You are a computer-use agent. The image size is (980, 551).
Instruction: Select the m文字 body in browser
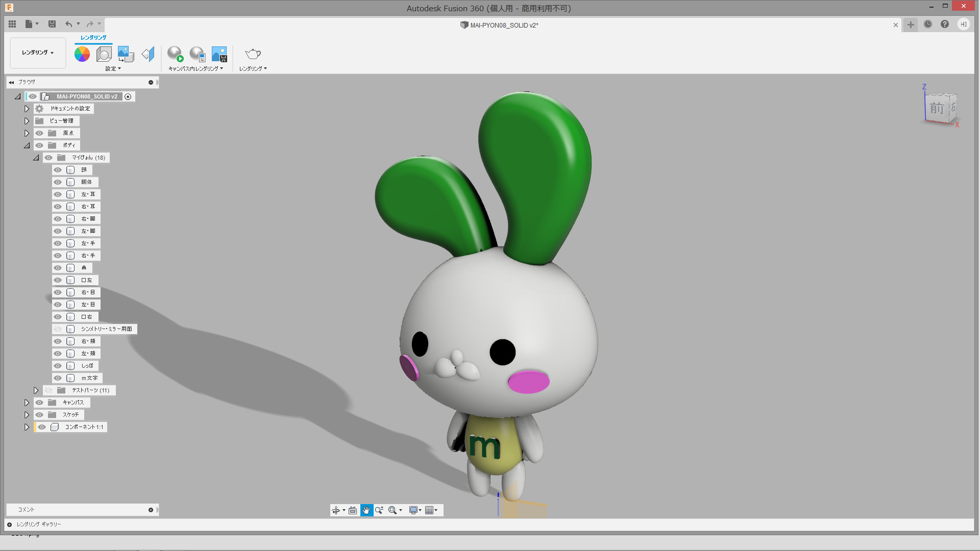pos(89,378)
